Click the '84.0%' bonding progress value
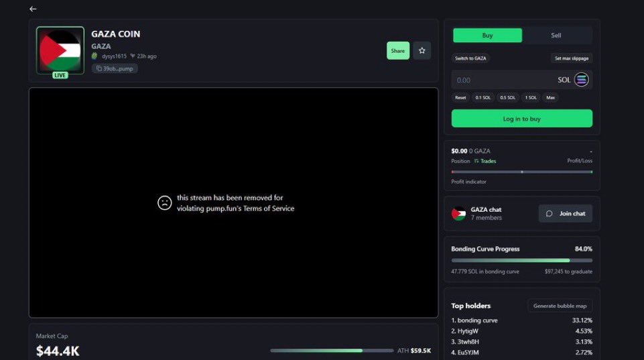 583,249
